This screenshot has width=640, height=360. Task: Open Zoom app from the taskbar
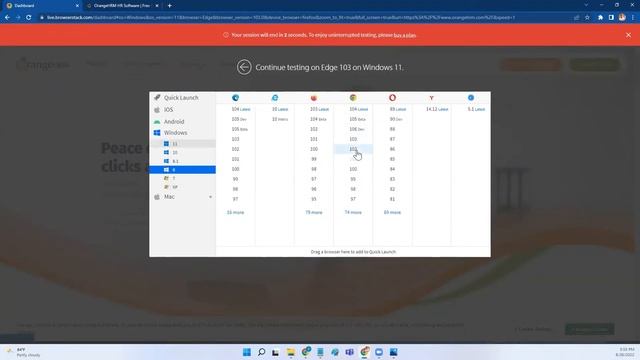pyautogui.click(x=379, y=352)
